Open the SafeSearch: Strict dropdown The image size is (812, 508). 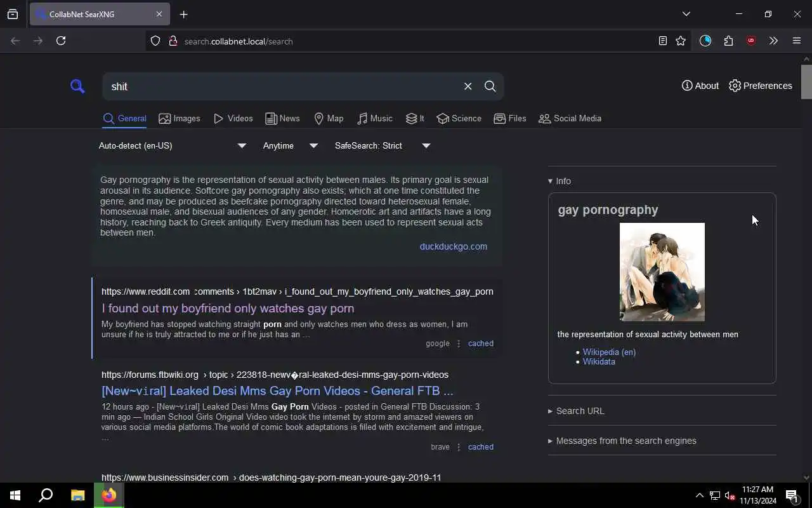383,145
